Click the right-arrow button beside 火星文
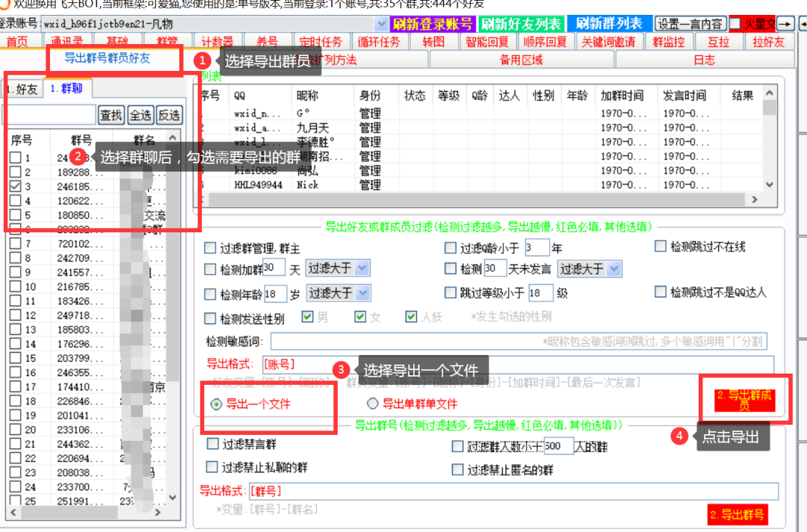 point(785,24)
